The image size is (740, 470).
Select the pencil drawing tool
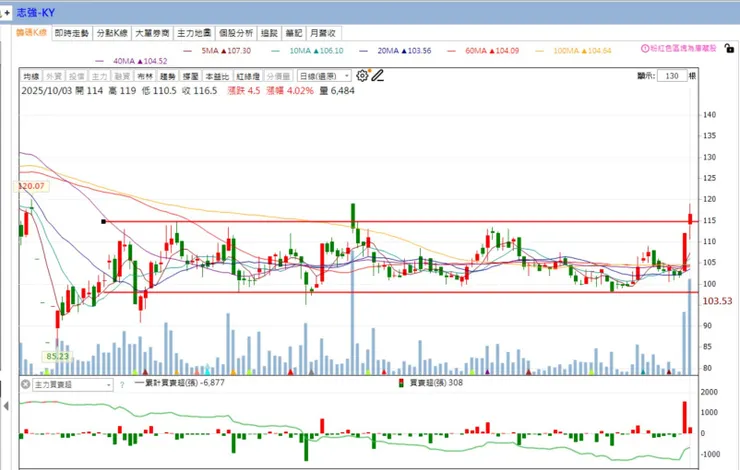pos(378,76)
